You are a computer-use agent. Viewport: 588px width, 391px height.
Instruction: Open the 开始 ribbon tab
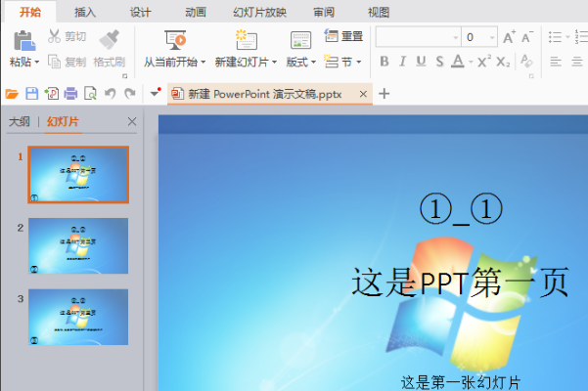[x=30, y=12]
